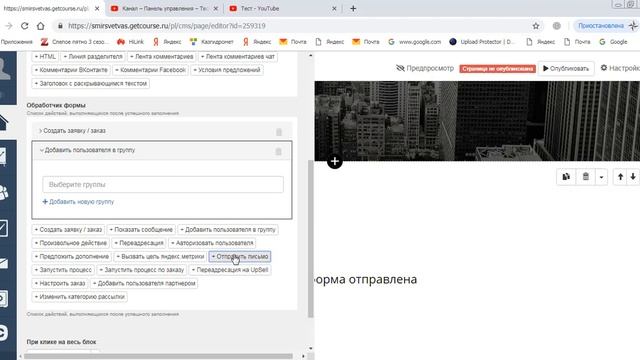Open a new browser tab

353,8
